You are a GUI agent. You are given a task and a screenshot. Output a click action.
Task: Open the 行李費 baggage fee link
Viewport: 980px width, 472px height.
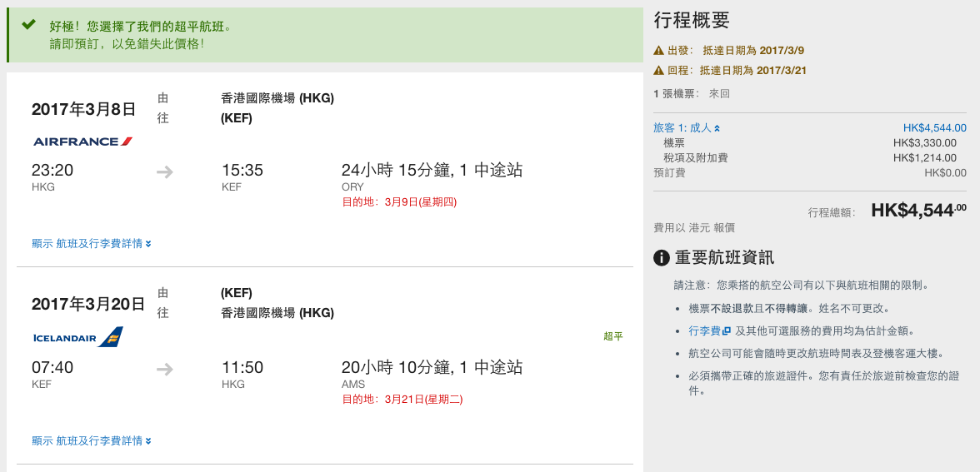coord(704,331)
